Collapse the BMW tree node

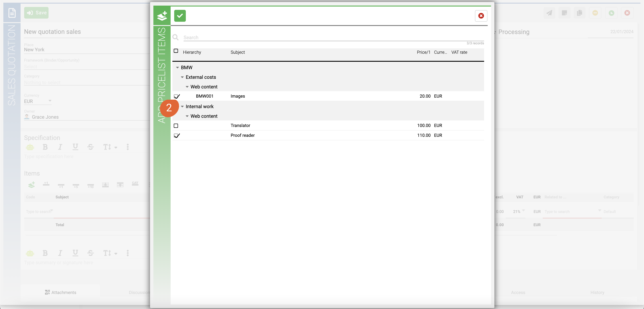coord(177,68)
